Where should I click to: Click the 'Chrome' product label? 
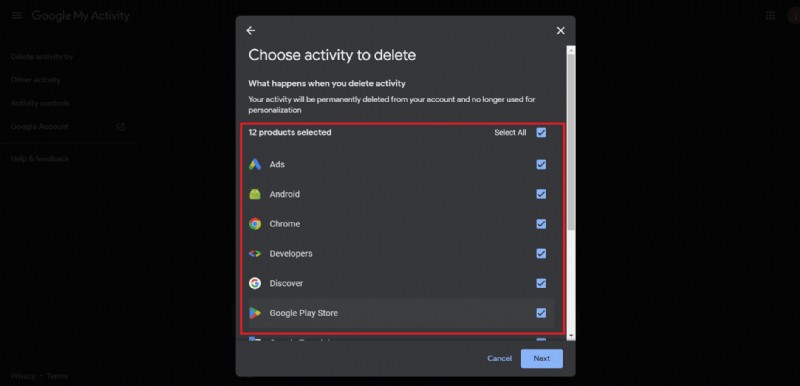285,224
